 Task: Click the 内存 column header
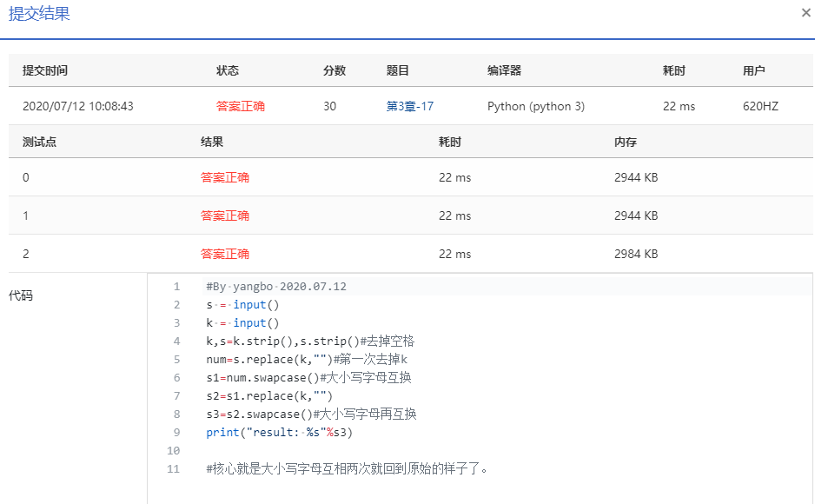(626, 142)
